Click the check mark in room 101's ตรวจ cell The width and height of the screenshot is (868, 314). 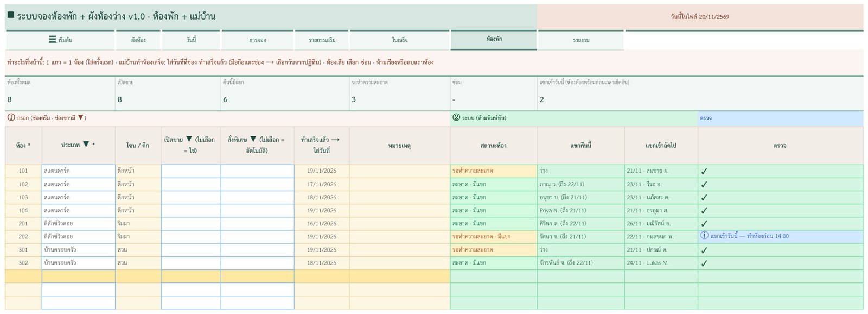click(x=704, y=171)
